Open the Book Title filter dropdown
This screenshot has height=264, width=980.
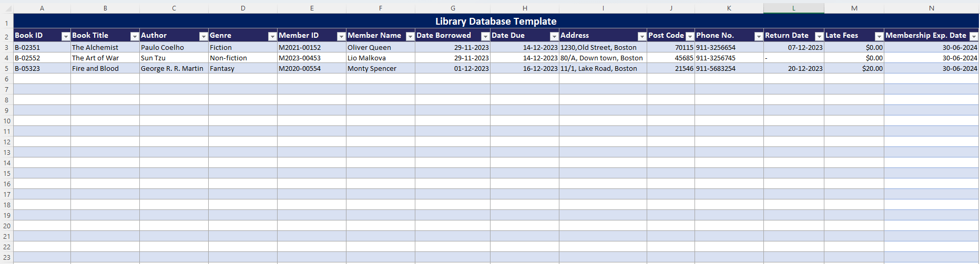(x=135, y=36)
